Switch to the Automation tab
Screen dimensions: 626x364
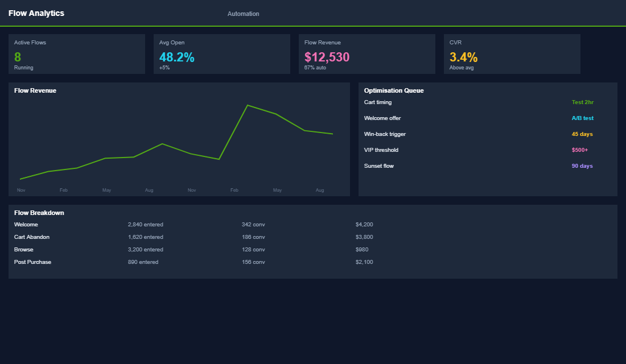pos(243,13)
